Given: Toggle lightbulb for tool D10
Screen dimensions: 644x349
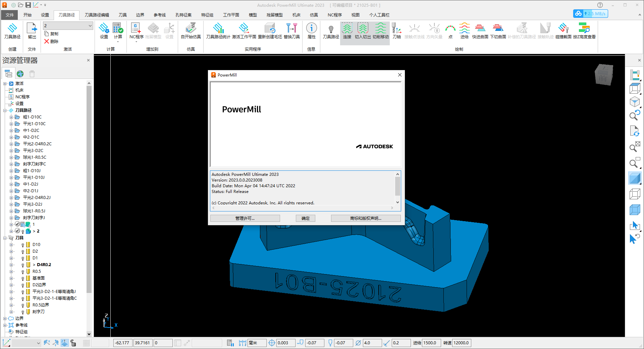Looking at the screenshot, I should coord(23,245).
